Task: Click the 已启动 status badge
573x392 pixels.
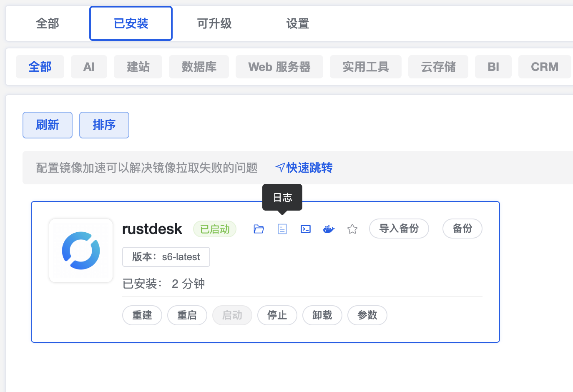Action: (x=215, y=229)
